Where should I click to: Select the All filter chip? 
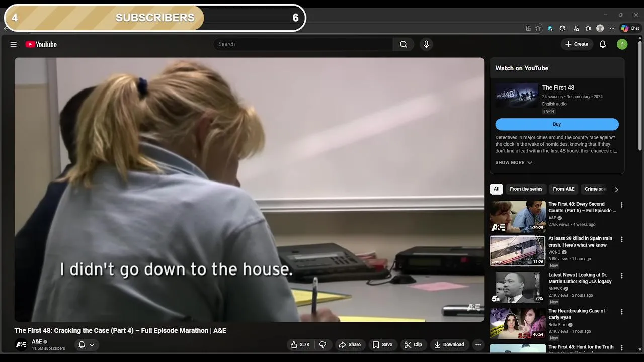click(496, 189)
